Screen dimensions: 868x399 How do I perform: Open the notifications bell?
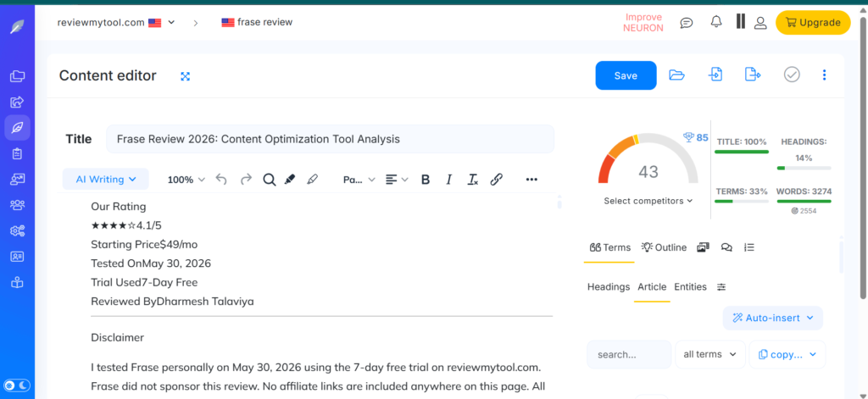click(x=715, y=22)
